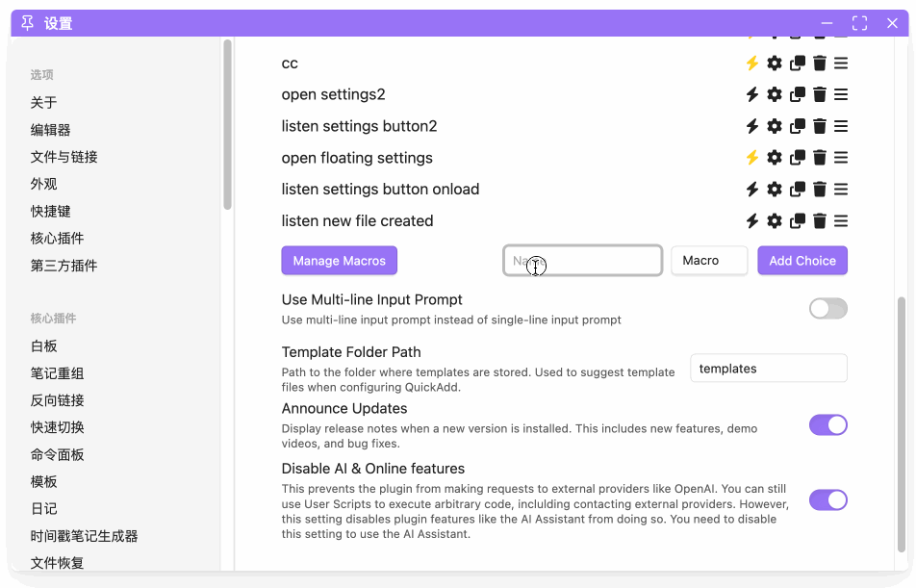Open 快捷键 settings section
Image resolution: width=916 pixels, height=588 pixels.
point(50,211)
